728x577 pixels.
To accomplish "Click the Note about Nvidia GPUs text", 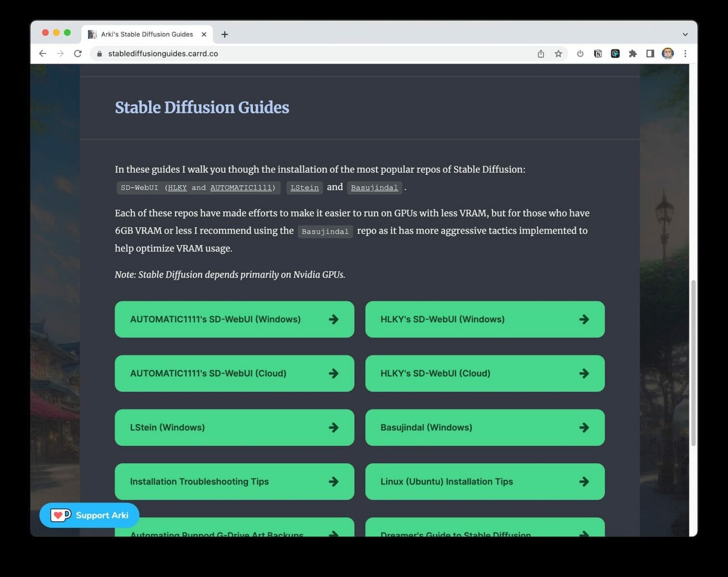I will pos(230,275).
